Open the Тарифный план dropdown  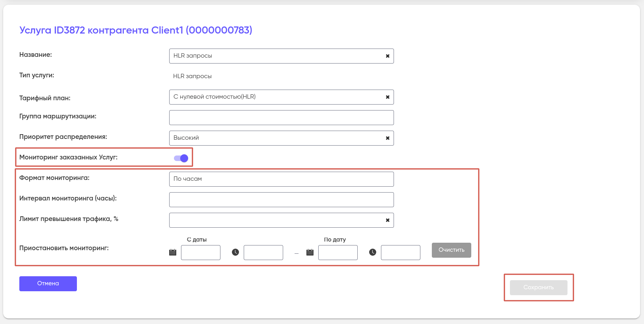(282, 97)
